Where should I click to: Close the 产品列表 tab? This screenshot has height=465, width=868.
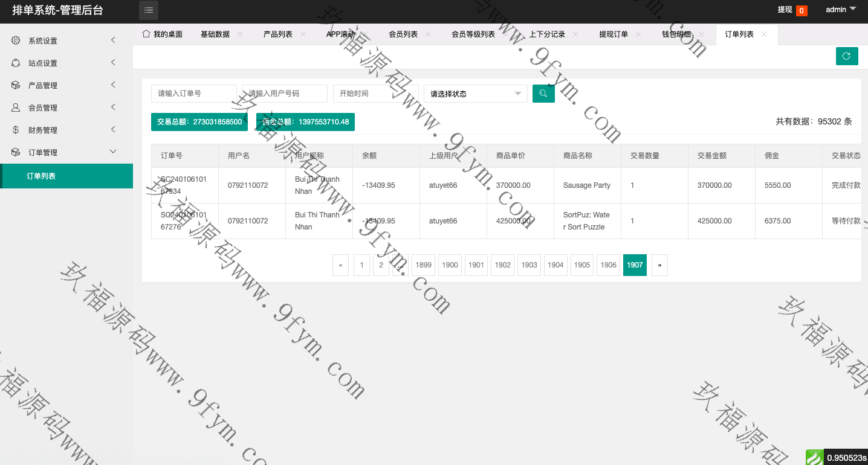(303, 34)
